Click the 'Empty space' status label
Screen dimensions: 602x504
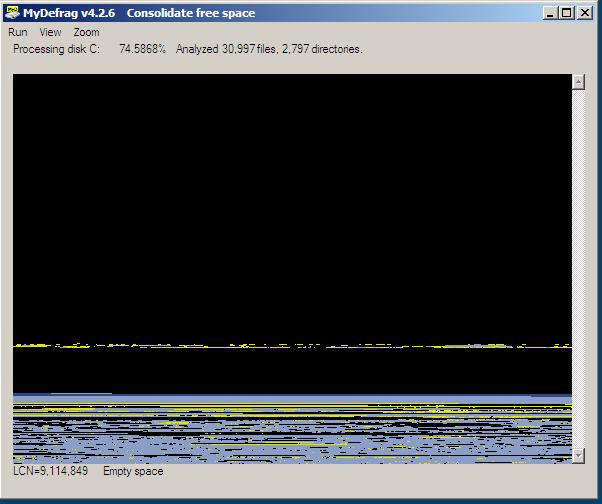click(x=133, y=471)
